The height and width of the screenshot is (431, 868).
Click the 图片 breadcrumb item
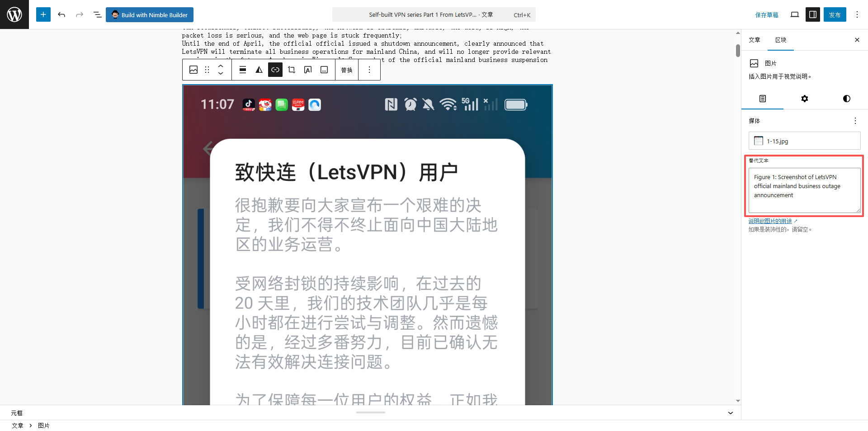tap(44, 426)
